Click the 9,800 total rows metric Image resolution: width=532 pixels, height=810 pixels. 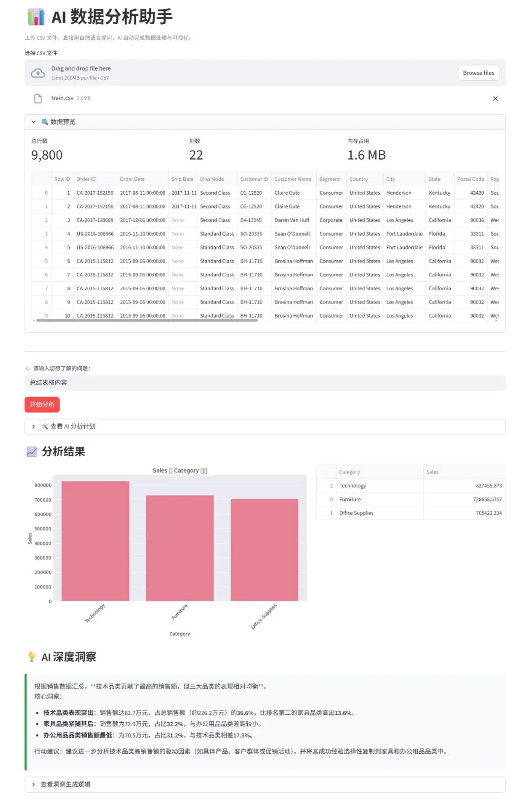(x=47, y=155)
